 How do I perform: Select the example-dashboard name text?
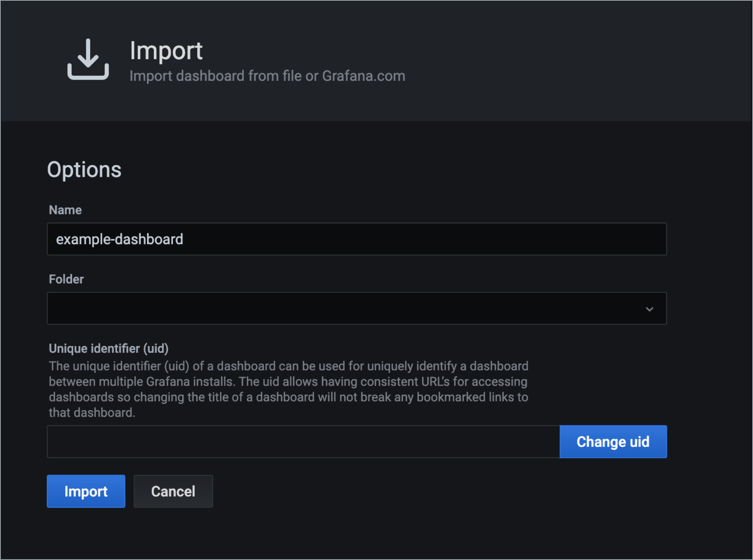click(120, 239)
